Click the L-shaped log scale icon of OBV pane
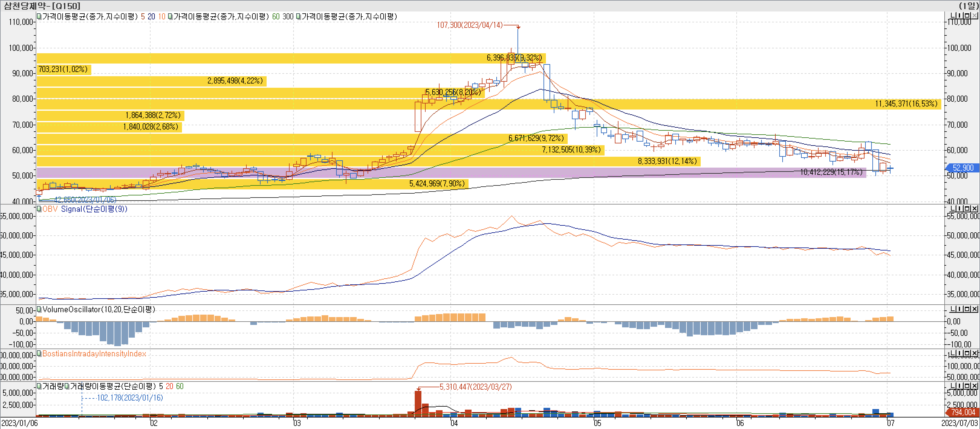This screenshot has height=429, width=980. click(952, 208)
